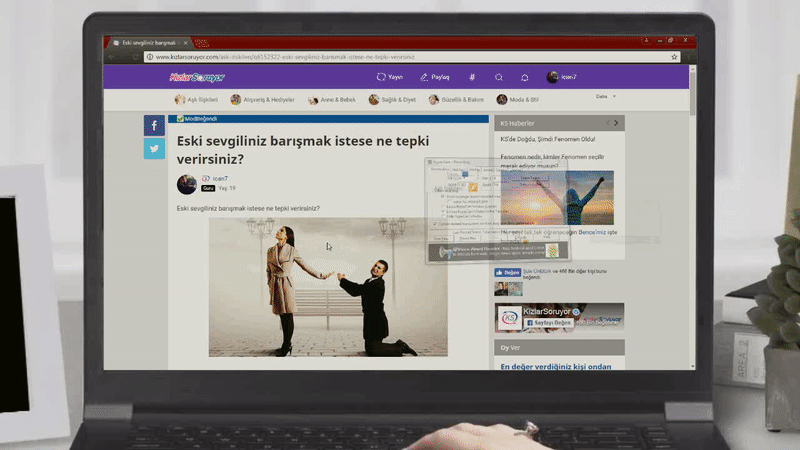Open the Anne & Bebek category

pos(332,99)
